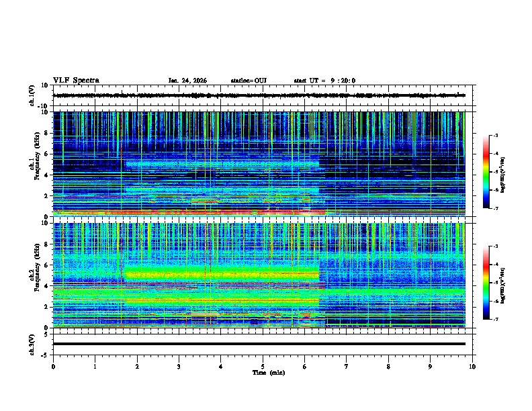This screenshot has width=532, height=411.
Task: Click the "Time (min)" axis label
Action: 269,373
